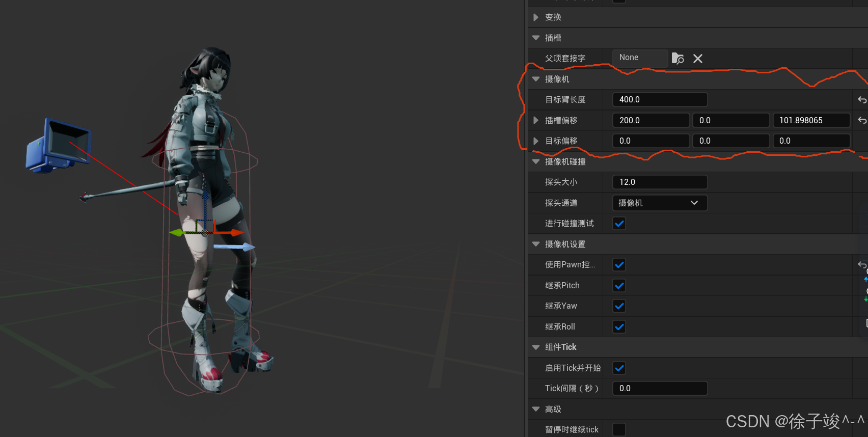The height and width of the screenshot is (437, 868).
Task: Select the light-blue arrow component
Action: (234, 247)
